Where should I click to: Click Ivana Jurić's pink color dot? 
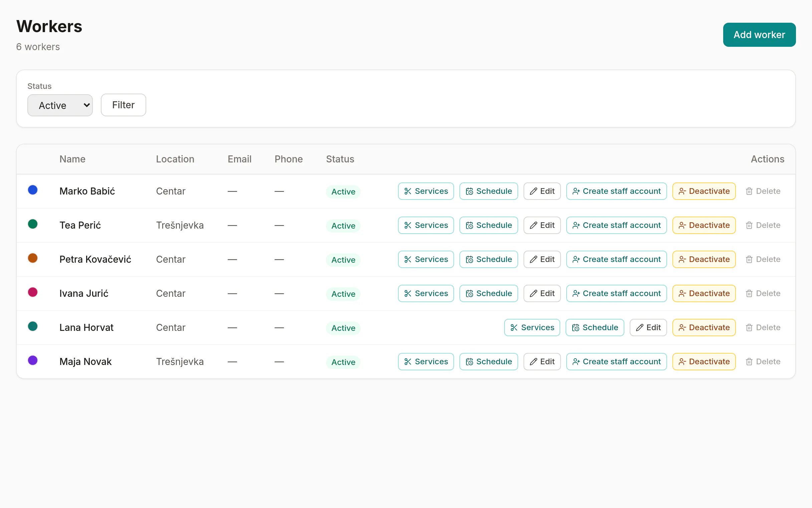(32, 292)
